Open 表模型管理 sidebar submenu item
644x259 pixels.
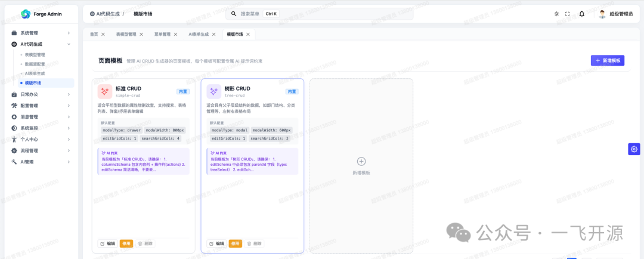[35, 55]
